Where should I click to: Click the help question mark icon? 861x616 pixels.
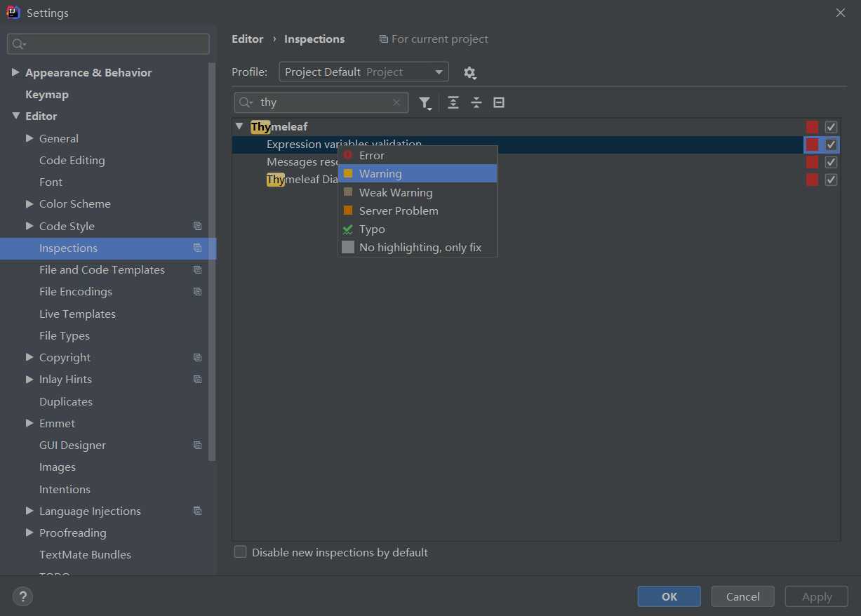pos(23,597)
